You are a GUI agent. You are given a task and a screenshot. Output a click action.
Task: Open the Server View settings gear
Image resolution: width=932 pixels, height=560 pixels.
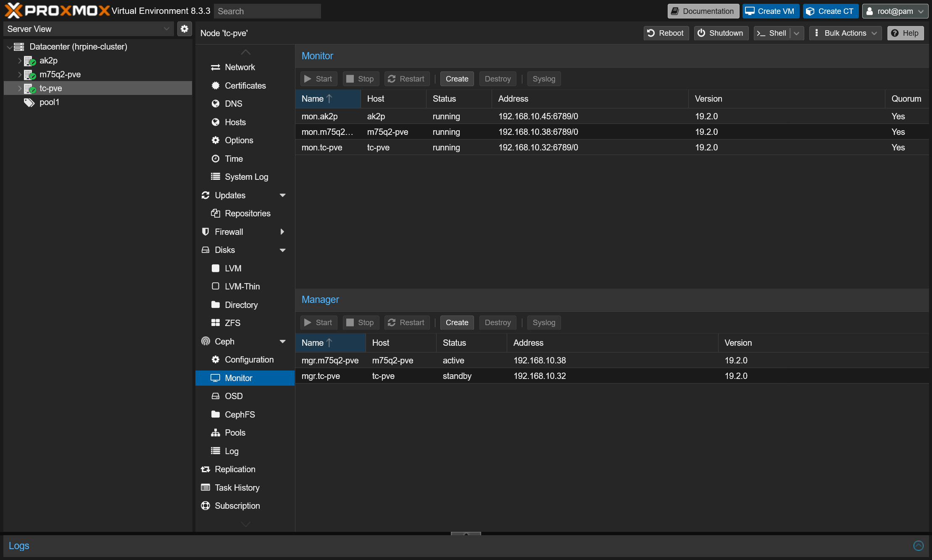coord(184,29)
